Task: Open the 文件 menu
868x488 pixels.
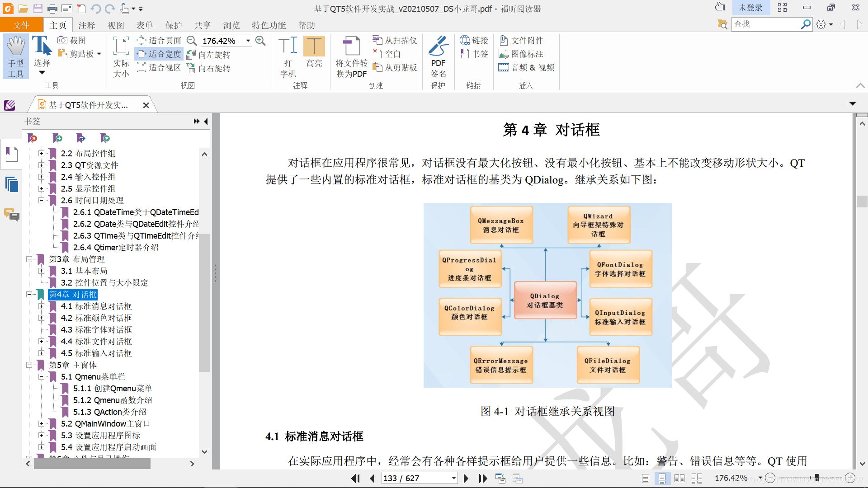Action: [x=21, y=25]
